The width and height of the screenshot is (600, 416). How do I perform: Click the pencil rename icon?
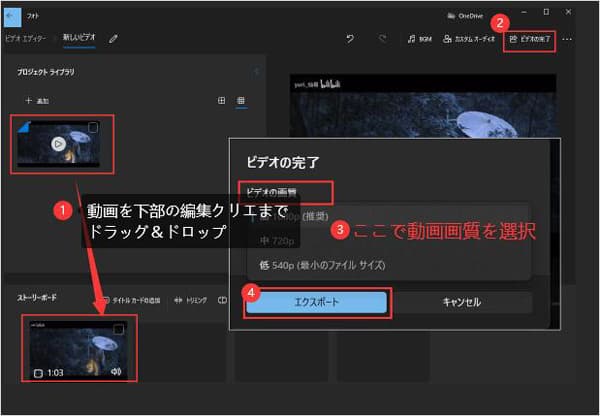113,38
